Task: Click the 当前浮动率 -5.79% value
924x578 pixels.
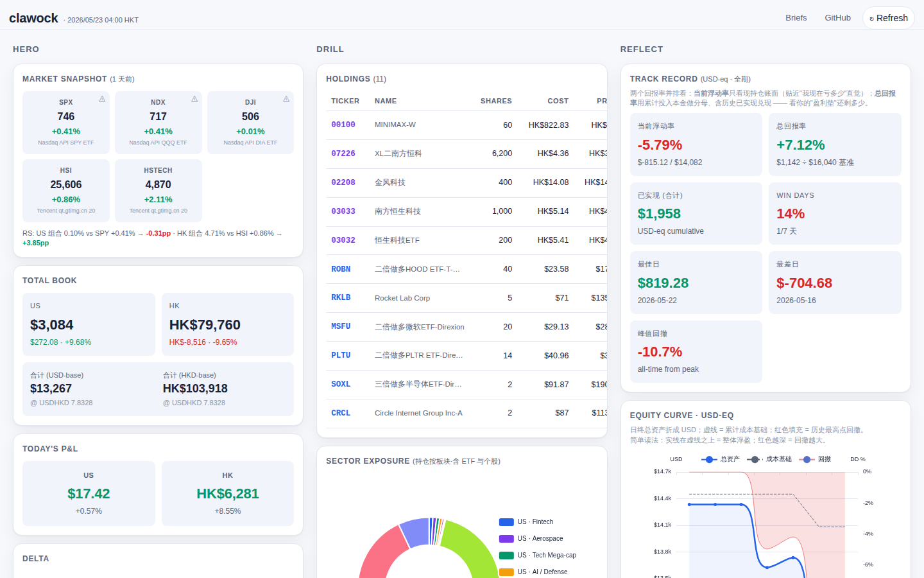Action: (x=660, y=145)
